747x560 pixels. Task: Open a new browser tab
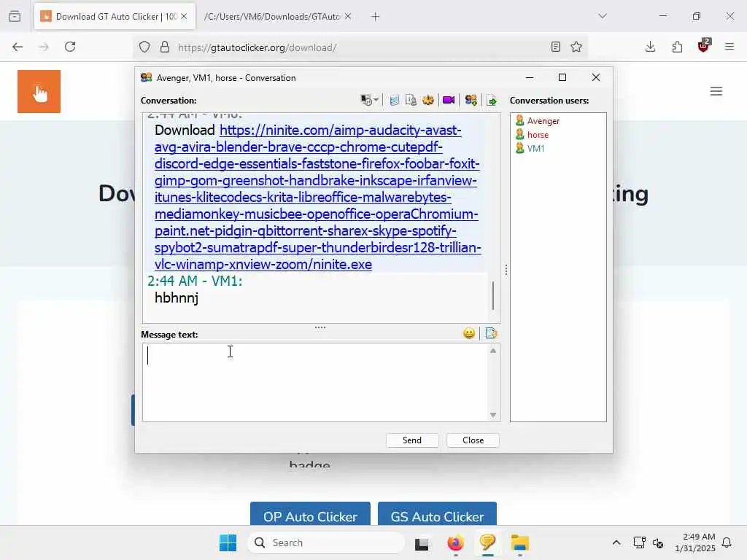pyautogui.click(x=376, y=17)
